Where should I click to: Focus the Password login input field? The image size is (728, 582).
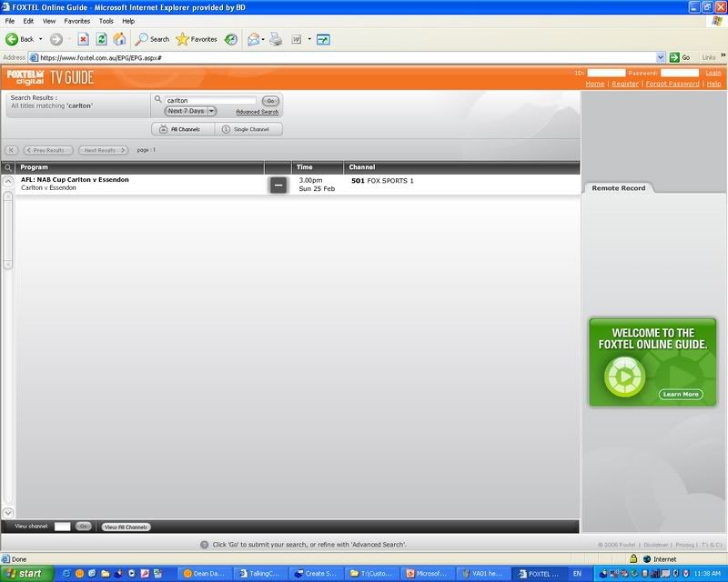click(680, 73)
